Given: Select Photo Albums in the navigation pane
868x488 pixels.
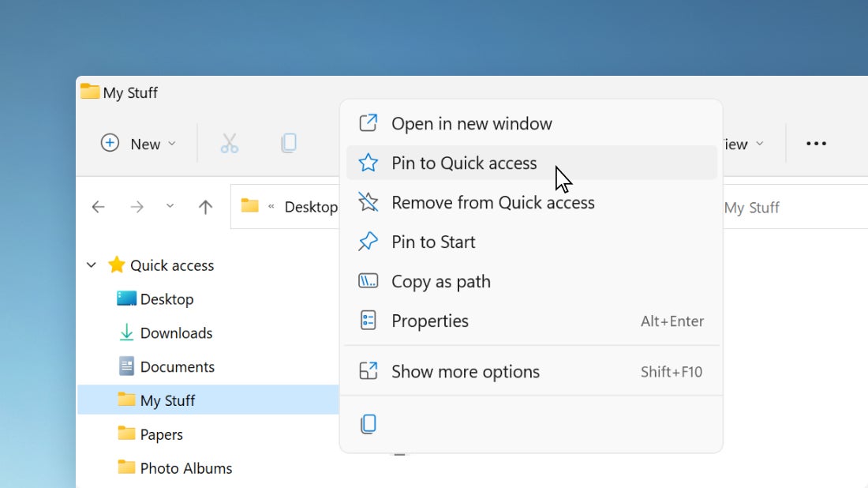Looking at the screenshot, I should pos(185,468).
